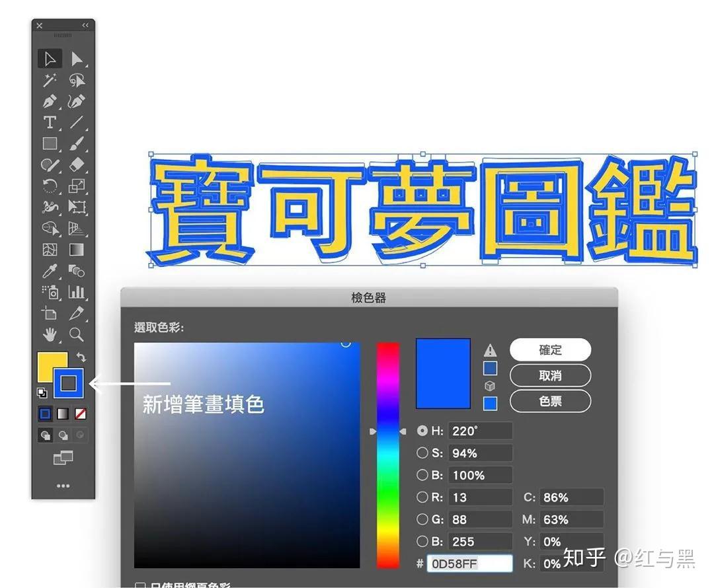
Task: Click the web-safe color cube icon
Action: pos(490,386)
